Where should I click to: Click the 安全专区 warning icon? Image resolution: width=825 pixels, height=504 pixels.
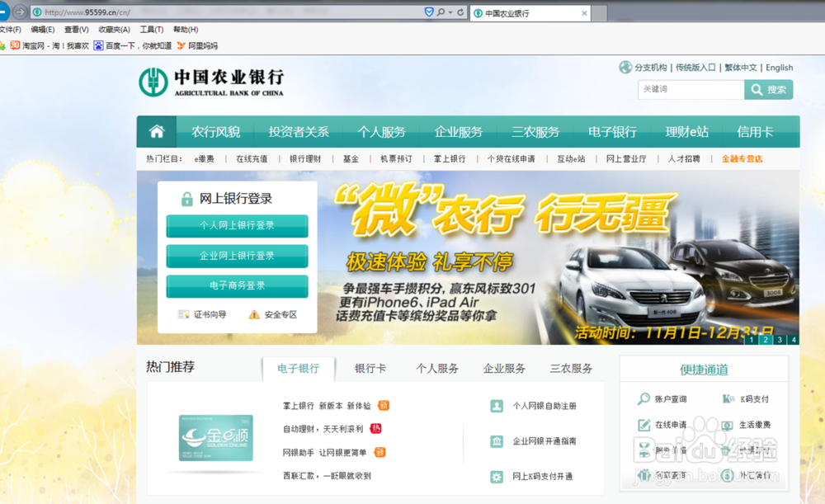tap(254, 314)
